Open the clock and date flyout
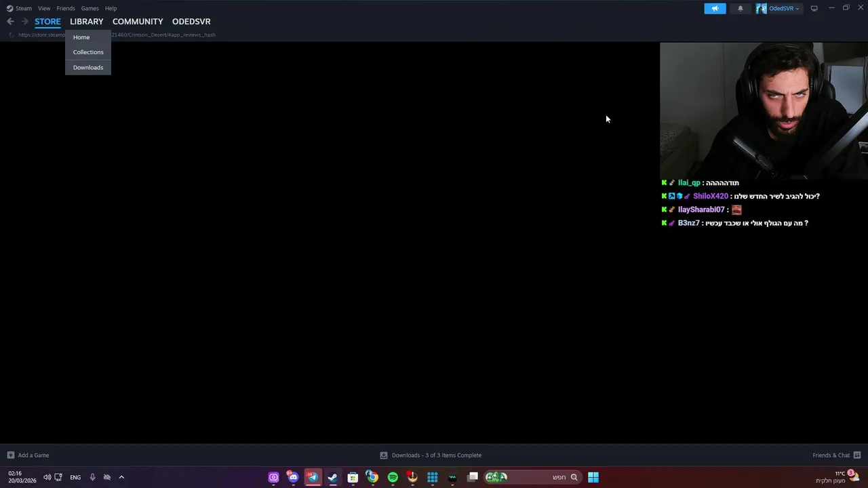This screenshot has width=868, height=488. tap(22, 477)
